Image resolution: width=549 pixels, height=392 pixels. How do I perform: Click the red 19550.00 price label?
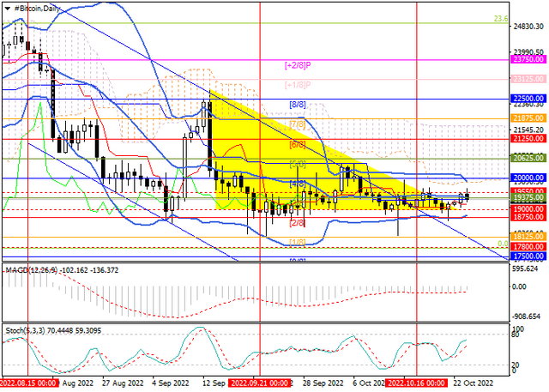pyautogui.click(x=528, y=191)
